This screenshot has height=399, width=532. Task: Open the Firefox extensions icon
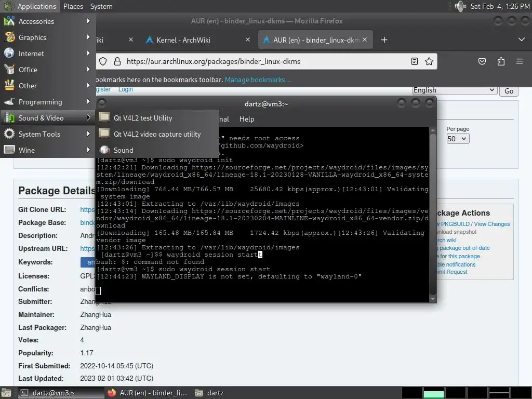tap(501, 61)
